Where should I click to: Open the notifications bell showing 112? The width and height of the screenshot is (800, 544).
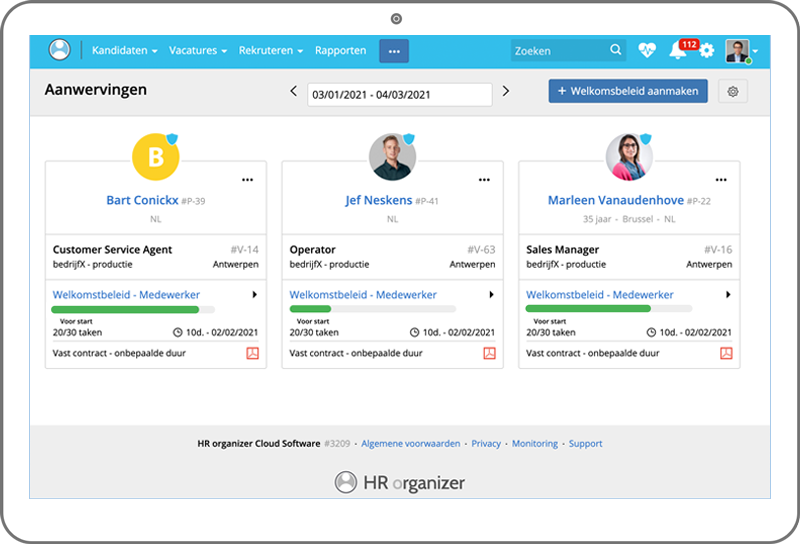tap(678, 51)
